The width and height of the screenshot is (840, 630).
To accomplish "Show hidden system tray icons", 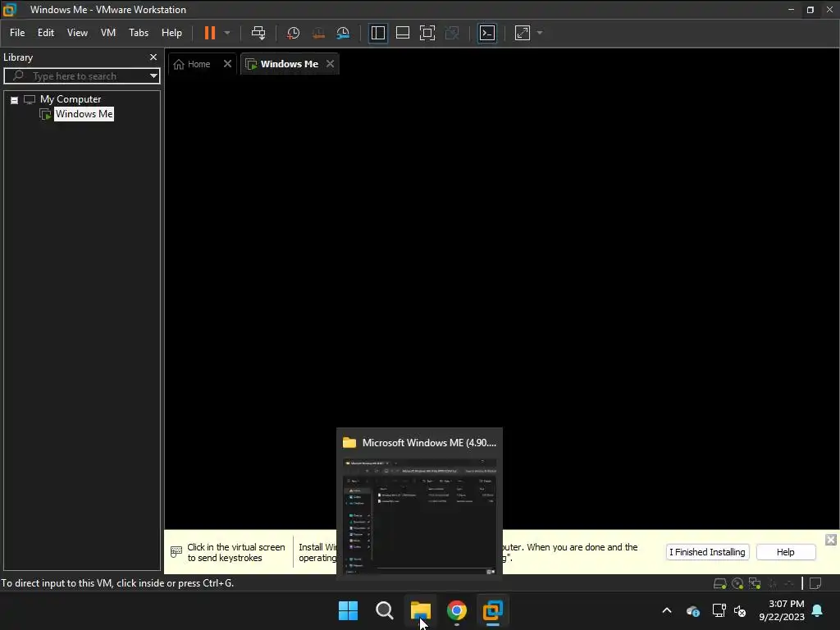I will [x=667, y=610].
